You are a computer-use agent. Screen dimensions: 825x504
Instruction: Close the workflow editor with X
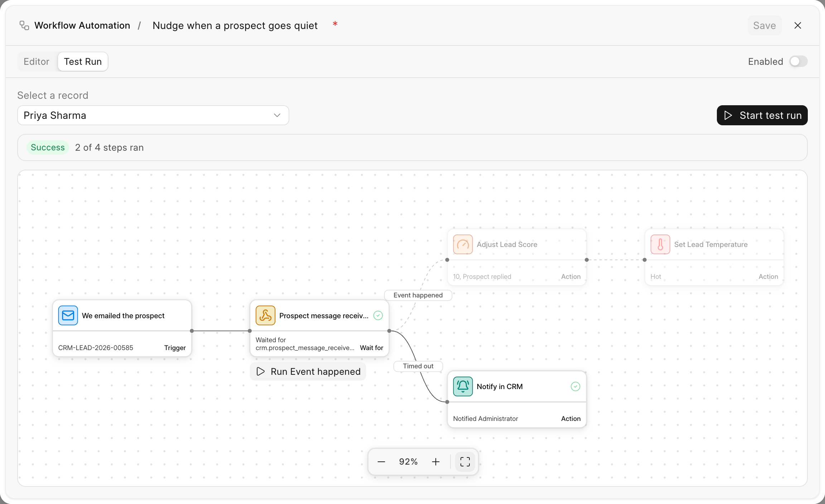798,25
